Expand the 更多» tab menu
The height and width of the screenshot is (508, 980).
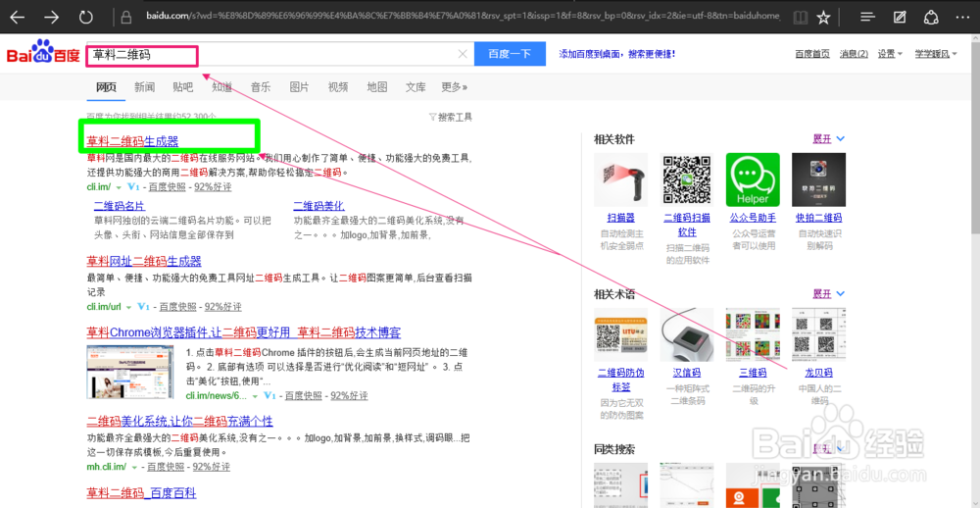[455, 87]
